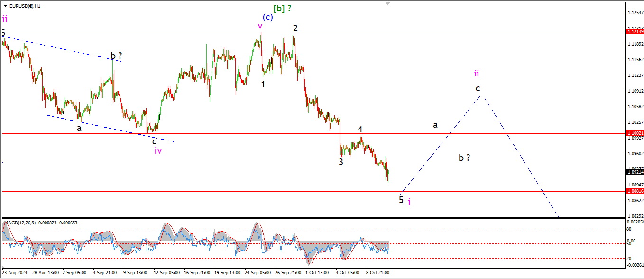
Task: Select the dashed blue projection line to c
Action: click(441, 145)
